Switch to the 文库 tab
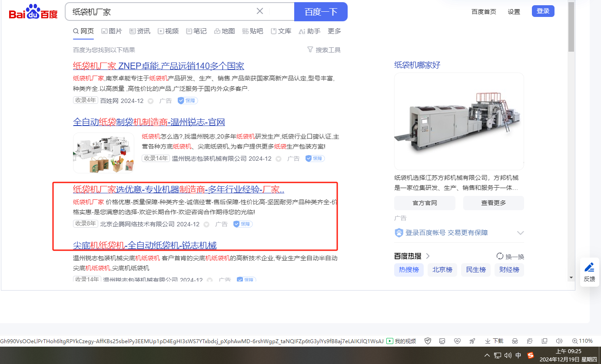601x364 pixels. pyautogui.click(x=281, y=31)
